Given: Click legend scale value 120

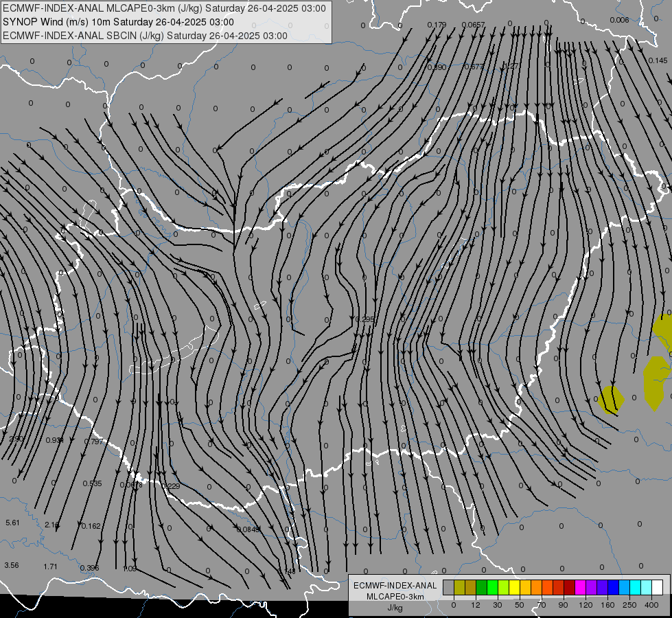Looking at the screenshot, I should point(586,605).
